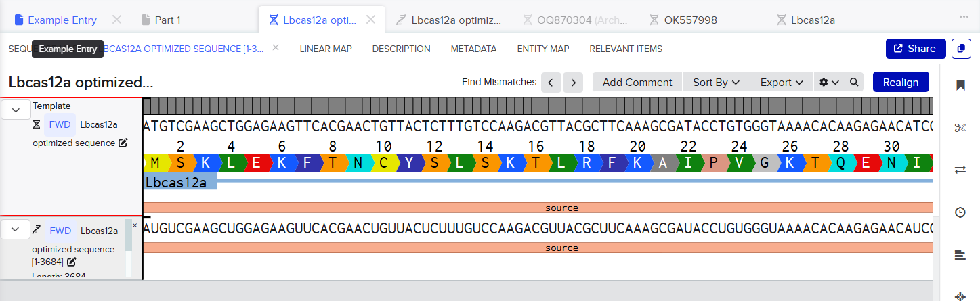The image size is (980, 301).
Task: Click the Realign button
Action: 901,82
